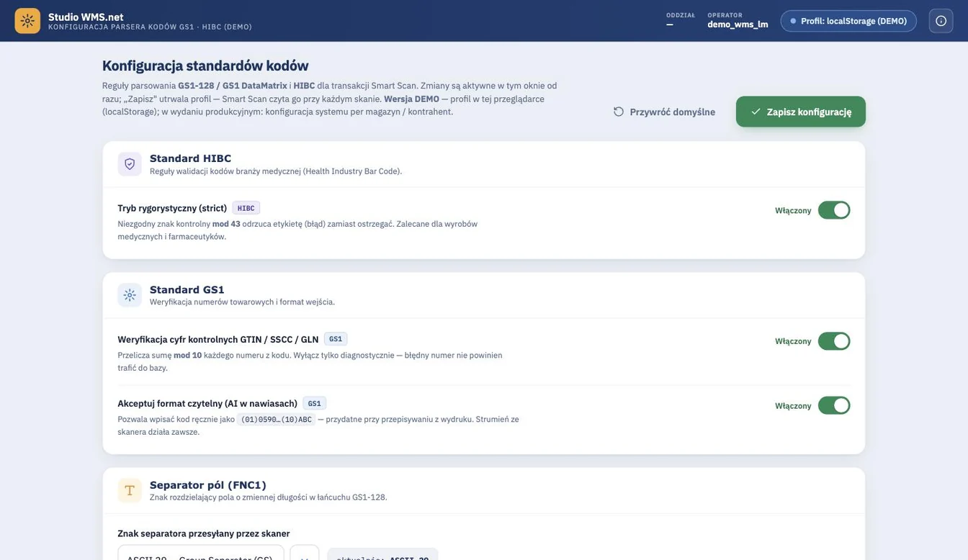Open the ASCII 29 Group Separator dropdown
Image resolution: width=968 pixels, height=560 pixels.
[x=201, y=553]
